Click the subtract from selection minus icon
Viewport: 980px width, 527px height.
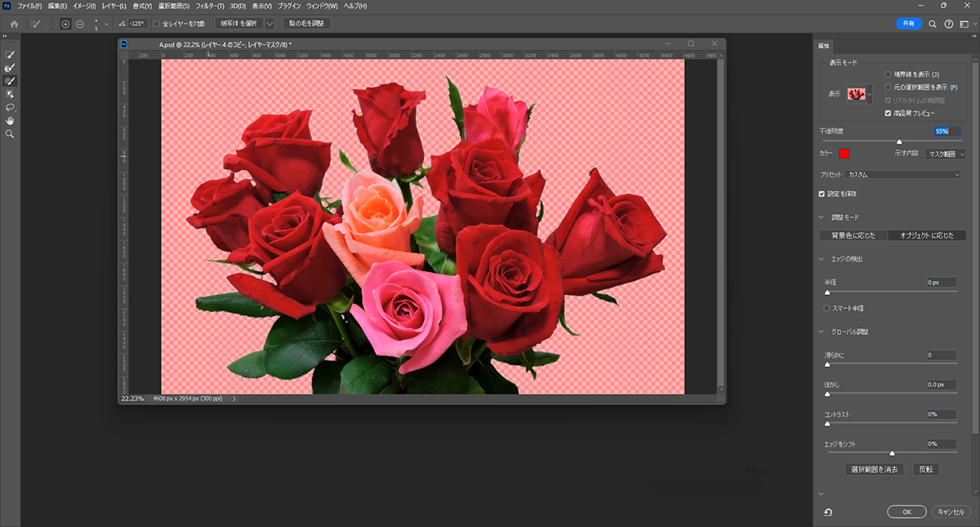79,24
